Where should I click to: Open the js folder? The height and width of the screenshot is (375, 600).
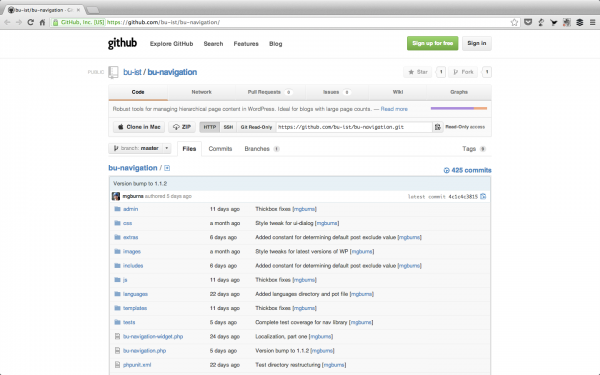[125, 280]
